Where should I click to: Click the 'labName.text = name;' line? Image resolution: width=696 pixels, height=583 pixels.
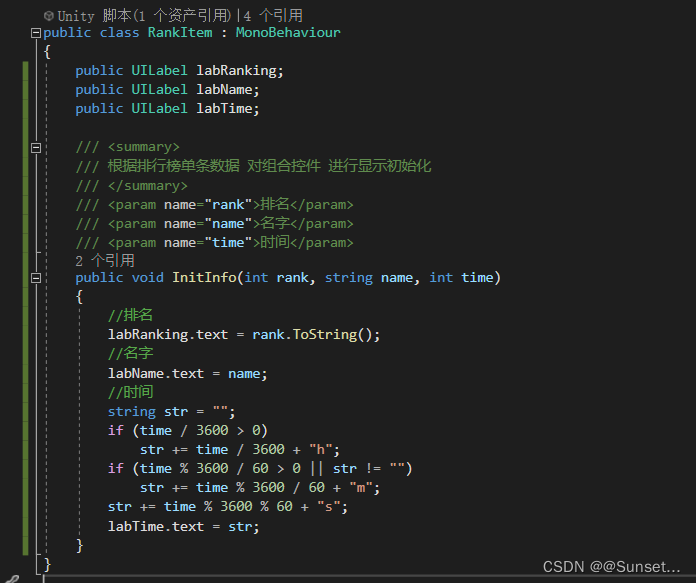tap(187, 373)
